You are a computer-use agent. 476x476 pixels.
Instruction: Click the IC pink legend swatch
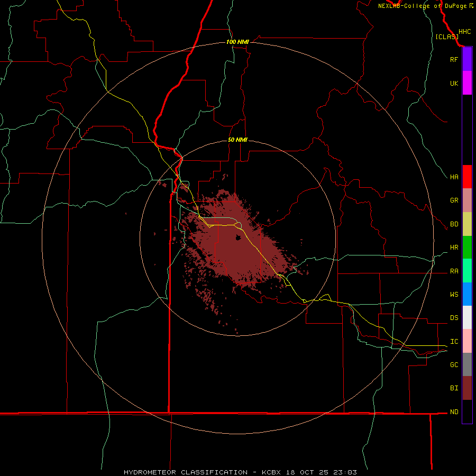click(467, 341)
